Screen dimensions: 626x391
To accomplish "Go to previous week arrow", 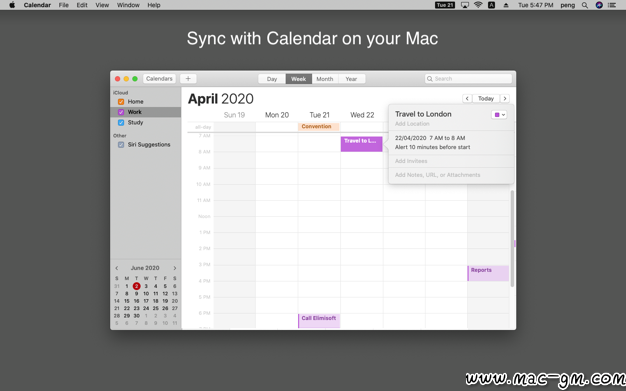I will tap(467, 99).
